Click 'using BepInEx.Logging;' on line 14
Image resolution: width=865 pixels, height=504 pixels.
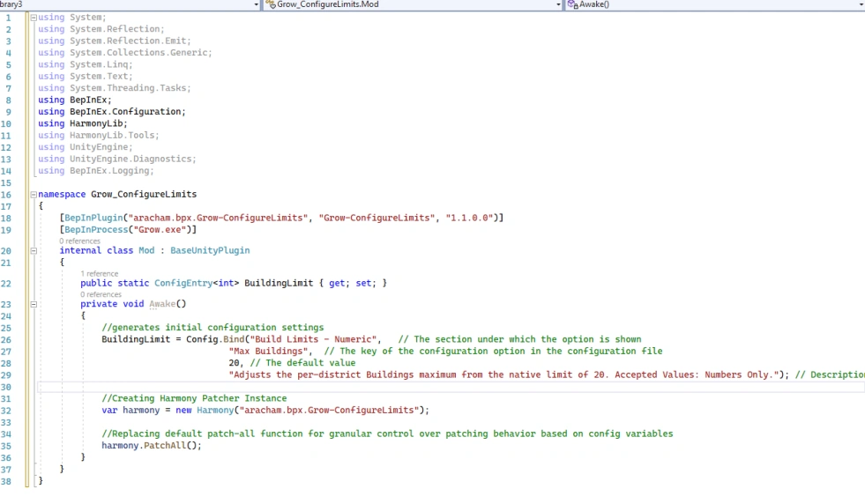pyautogui.click(x=96, y=171)
